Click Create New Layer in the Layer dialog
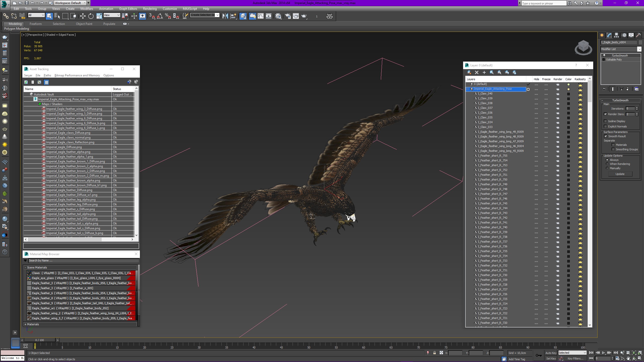This screenshot has height=362, width=644. [x=469, y=72]
